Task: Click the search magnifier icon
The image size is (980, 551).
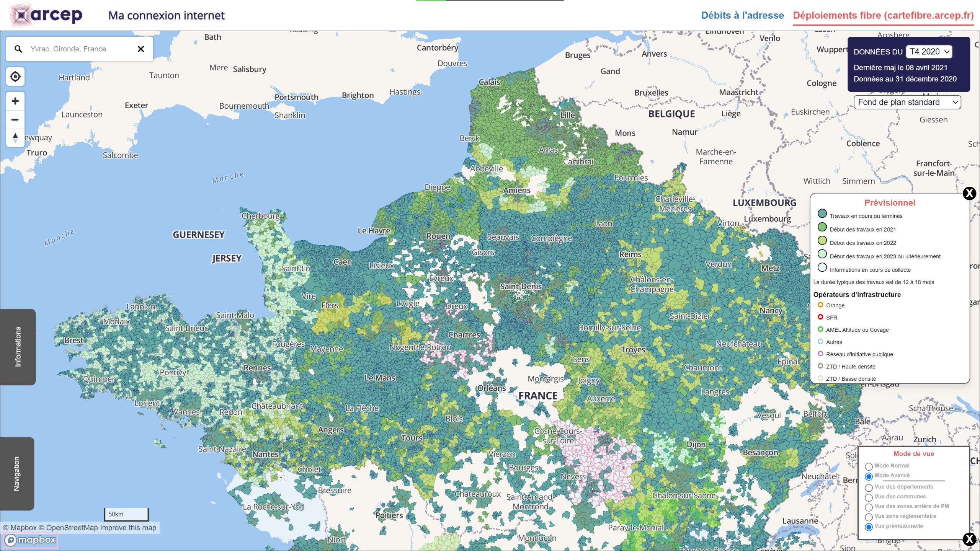Action: click(x=18, y=49)
